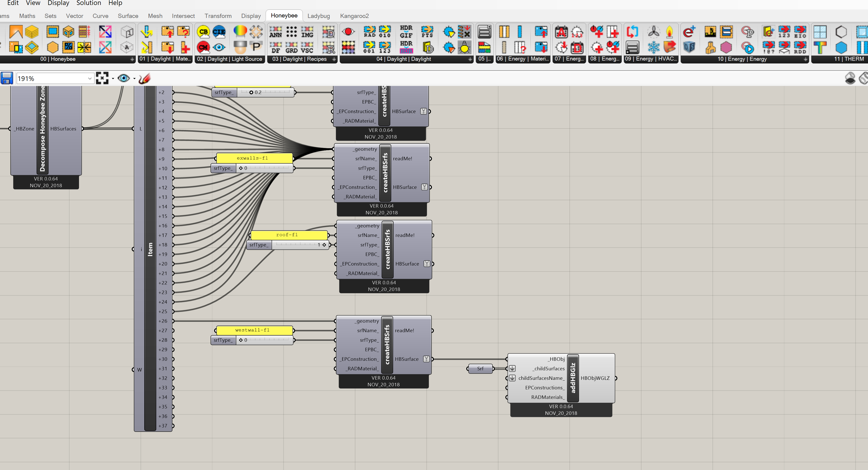Expand the 03 | Daylight | Recipes panel
This screenshot has width=868, height=470.
(x=334, y=59)
